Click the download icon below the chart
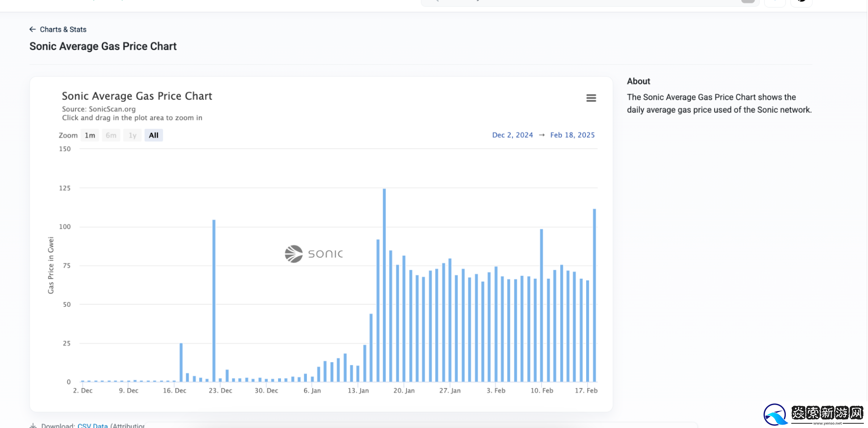Viewport: 868px width, 428px height. click(33, 425)
